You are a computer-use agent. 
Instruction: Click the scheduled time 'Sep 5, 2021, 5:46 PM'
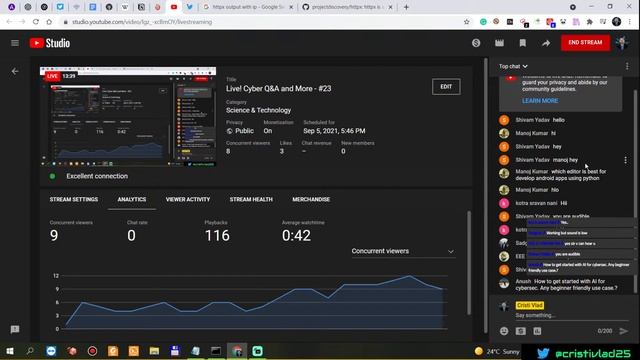pyautogui.click(x=334, y=131)
